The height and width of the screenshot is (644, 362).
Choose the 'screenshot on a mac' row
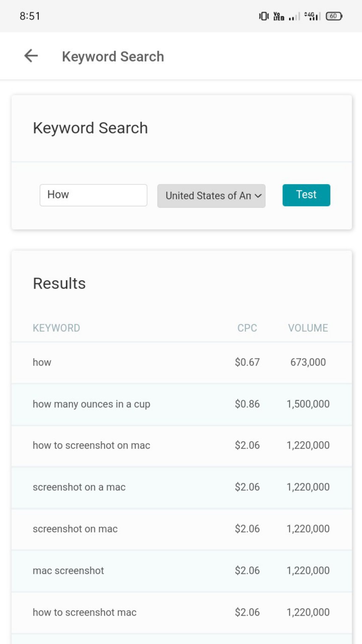(x=79, y=487)
